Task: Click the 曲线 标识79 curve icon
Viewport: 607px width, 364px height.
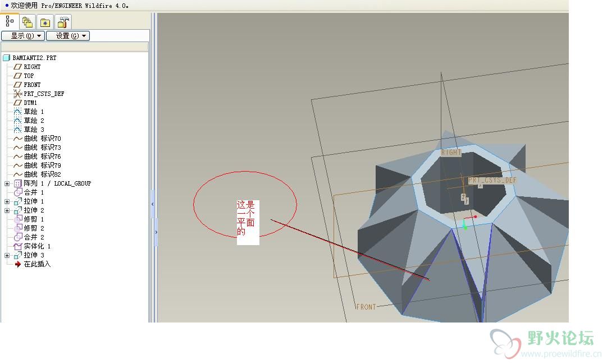Action: click(x=18, y=165)
